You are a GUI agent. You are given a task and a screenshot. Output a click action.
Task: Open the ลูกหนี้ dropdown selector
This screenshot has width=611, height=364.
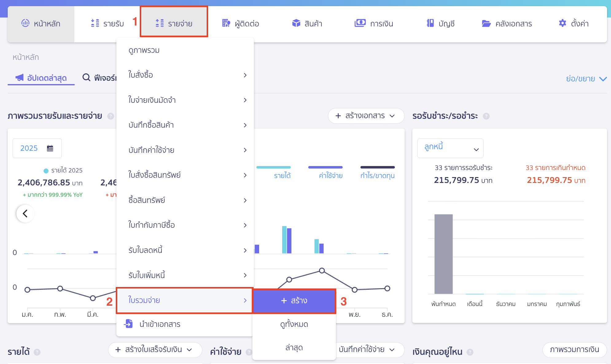pyautogui.click(x=450, y=148)
